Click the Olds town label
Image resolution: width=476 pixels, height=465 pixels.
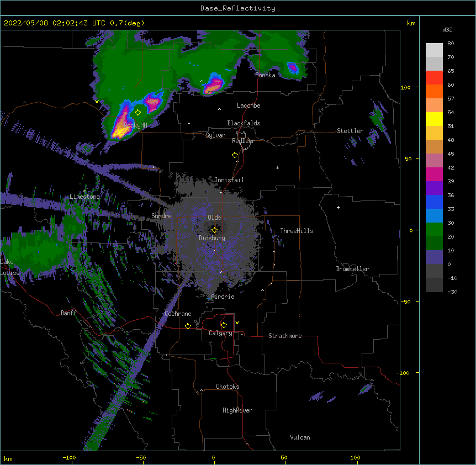(214, 218)
